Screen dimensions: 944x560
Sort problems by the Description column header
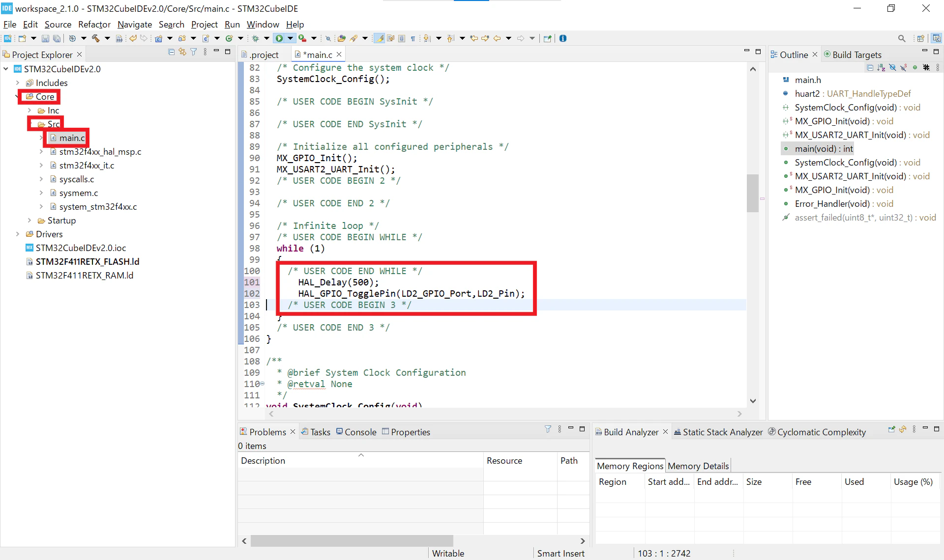[360, 461]
